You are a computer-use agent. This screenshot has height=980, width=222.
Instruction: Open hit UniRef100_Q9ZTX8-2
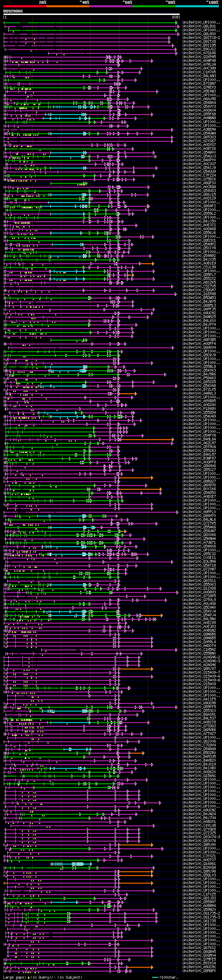(201, 38)
